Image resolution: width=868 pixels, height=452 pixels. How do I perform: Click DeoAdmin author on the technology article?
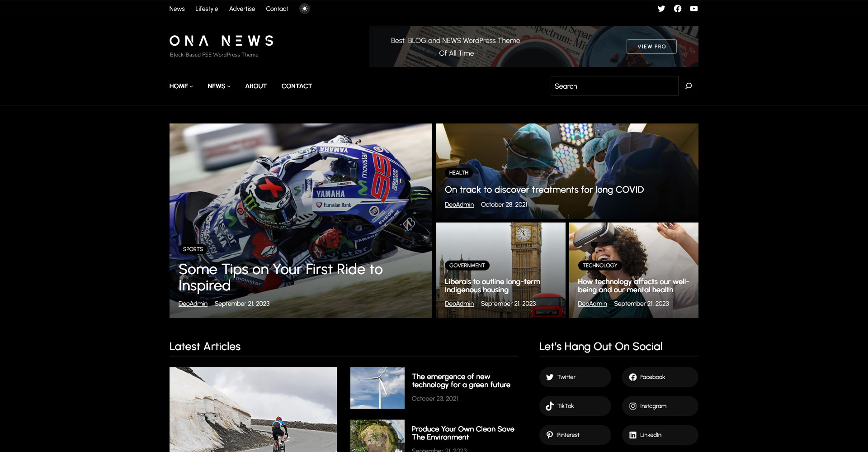coord(592,304)
